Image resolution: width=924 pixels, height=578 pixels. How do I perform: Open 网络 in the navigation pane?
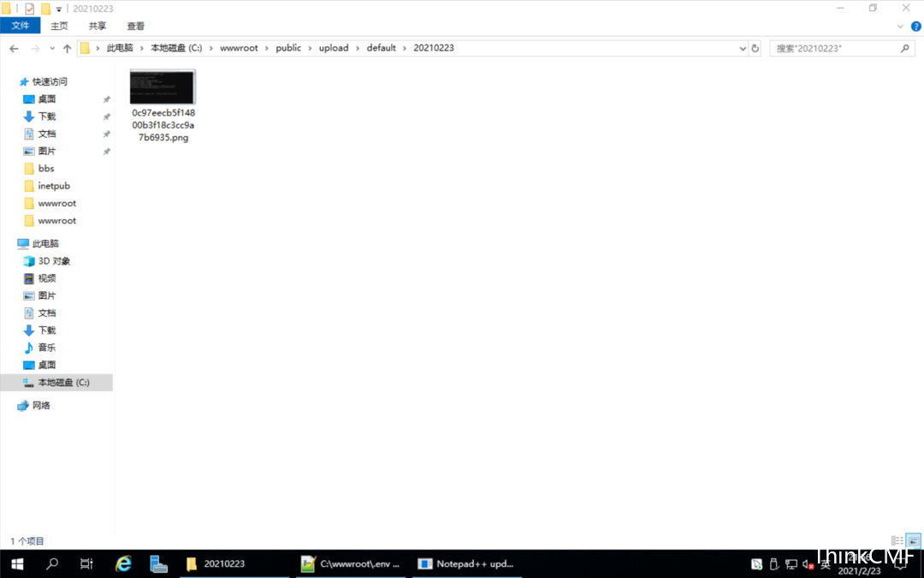(41, 405)
